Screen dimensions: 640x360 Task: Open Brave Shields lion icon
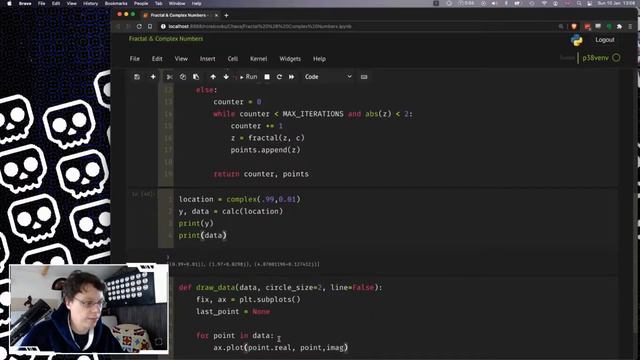[x=574, y=27]
